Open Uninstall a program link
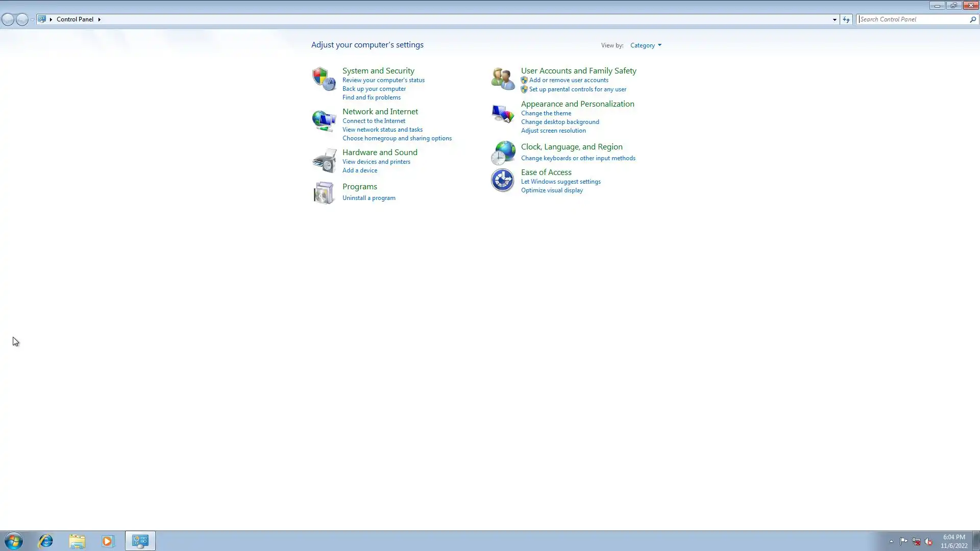 coord(369,198)
